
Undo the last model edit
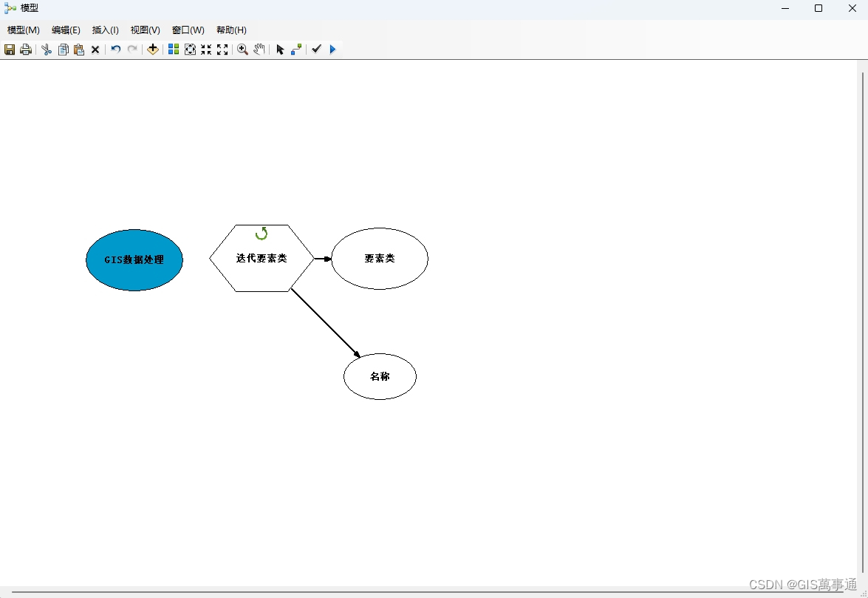tap(115, 50)
